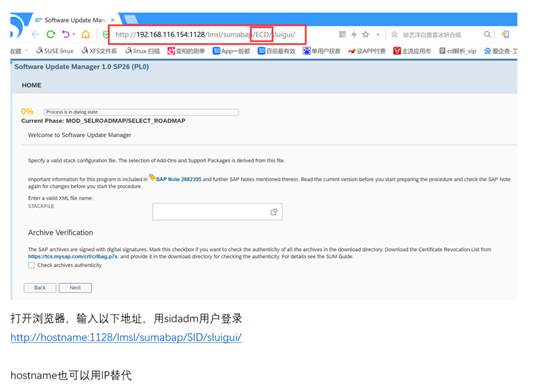Open the dropdown arrow next to the star
This screenshot has width=540, height=387.
coord(378,34)
